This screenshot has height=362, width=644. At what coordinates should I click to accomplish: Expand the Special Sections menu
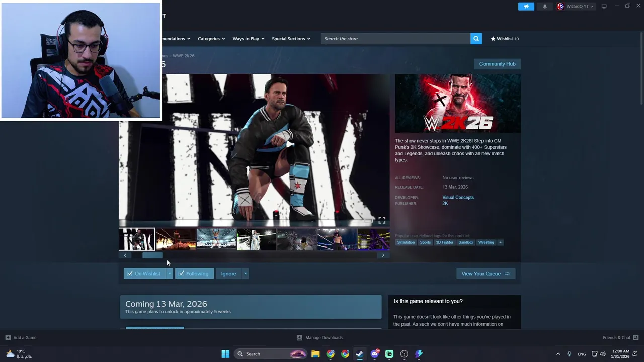tap(291, 39)
